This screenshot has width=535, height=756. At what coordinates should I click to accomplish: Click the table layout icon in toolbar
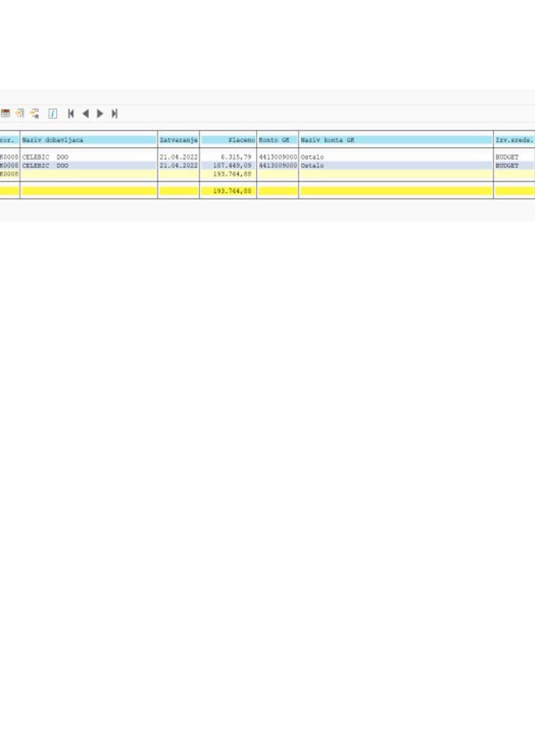tap(6, 113)
